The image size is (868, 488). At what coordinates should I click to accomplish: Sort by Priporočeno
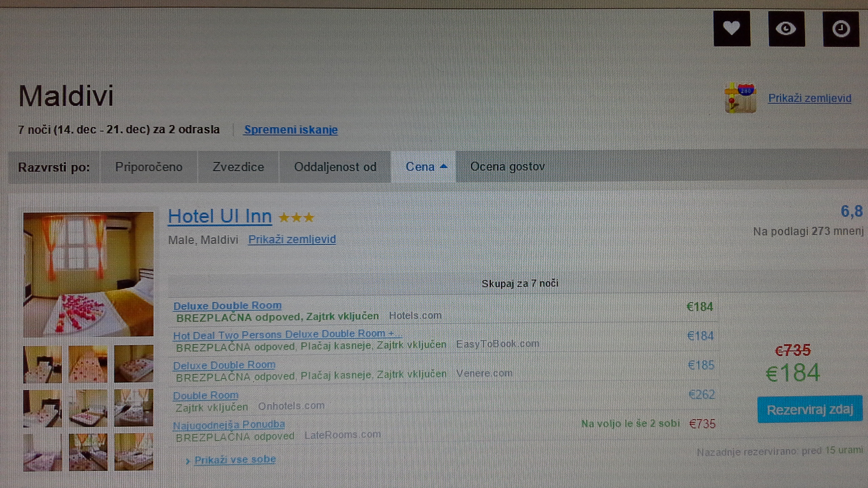(x=149, y=167)
